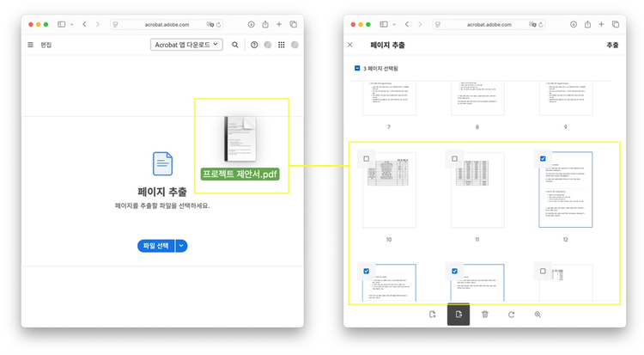Open new tab in left Safari window
This screenshot has width=644, height=355.
tap(279, 24)
